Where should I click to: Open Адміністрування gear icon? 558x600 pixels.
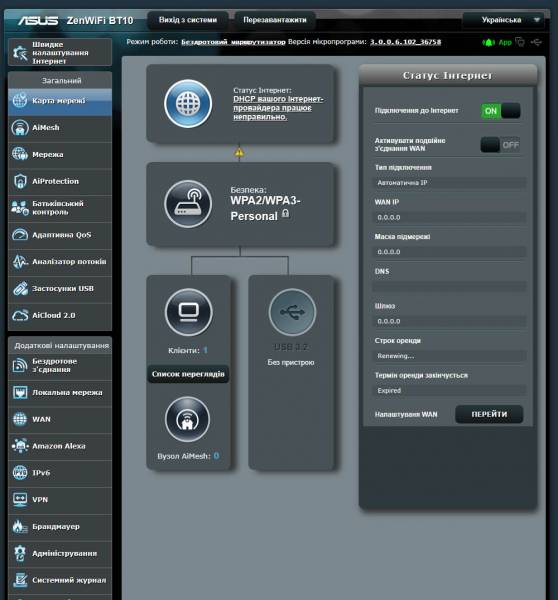coord(20,553)
